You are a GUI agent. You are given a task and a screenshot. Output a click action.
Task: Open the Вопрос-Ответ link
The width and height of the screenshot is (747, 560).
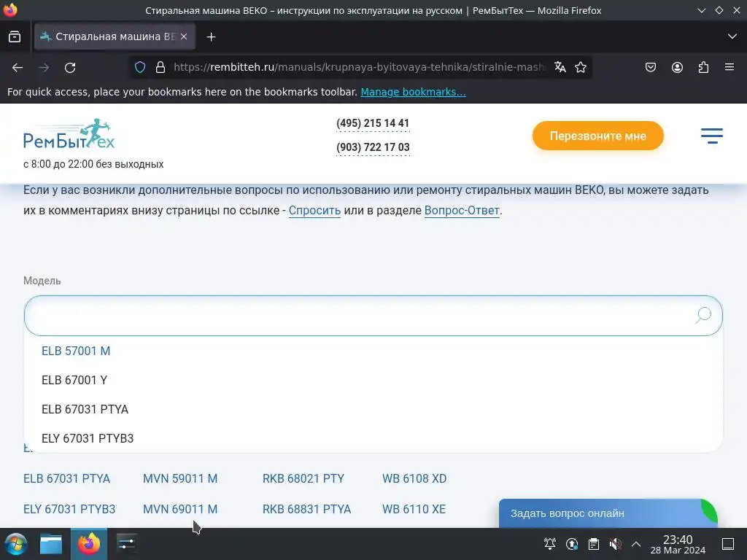coord(462,211)
